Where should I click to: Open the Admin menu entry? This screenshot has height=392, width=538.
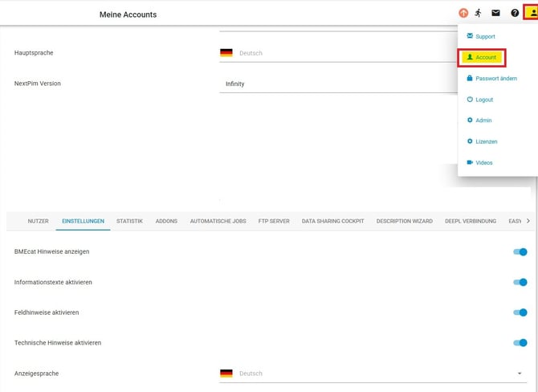click(483, 120)
